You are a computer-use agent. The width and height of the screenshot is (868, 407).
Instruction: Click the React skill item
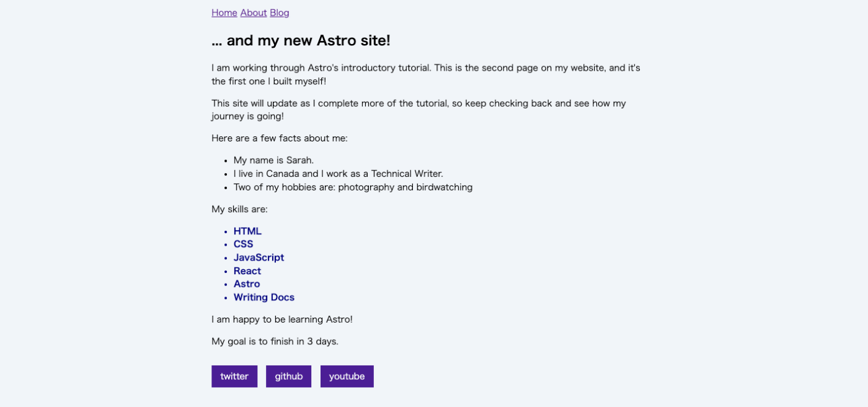247,271
